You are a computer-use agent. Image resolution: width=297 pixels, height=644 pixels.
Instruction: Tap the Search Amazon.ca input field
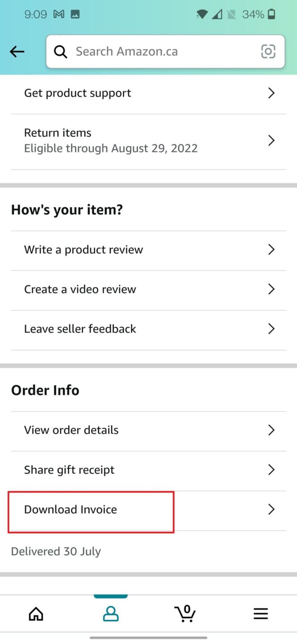(x=147, y=51)
